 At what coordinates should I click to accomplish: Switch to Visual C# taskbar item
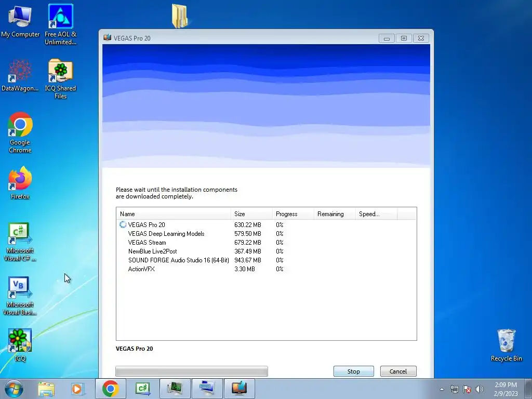point(143,389)
